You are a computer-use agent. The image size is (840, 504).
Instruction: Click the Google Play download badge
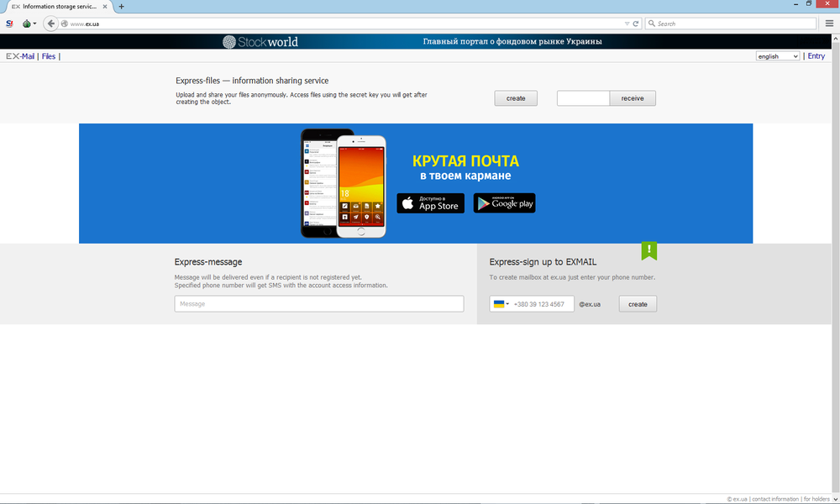(504, 203)
